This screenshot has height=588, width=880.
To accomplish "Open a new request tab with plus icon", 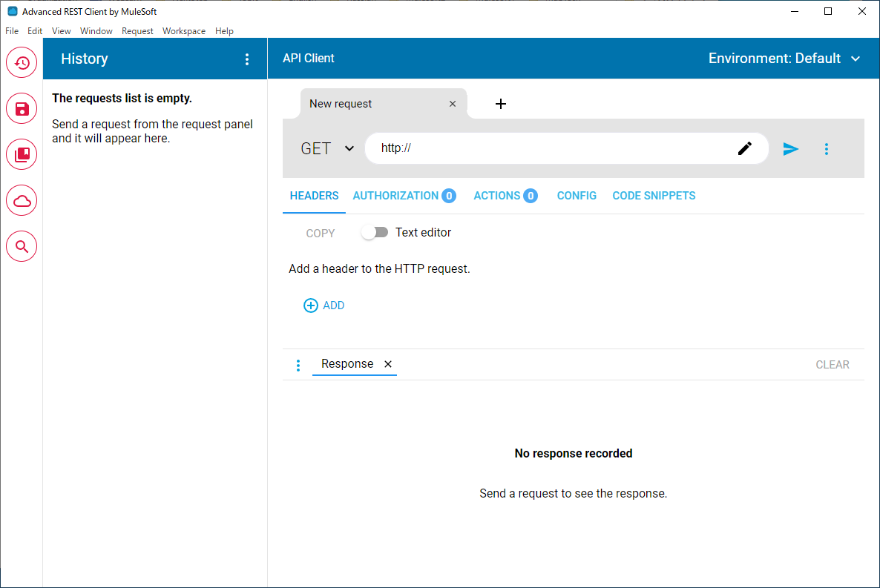I will point(501,104).
